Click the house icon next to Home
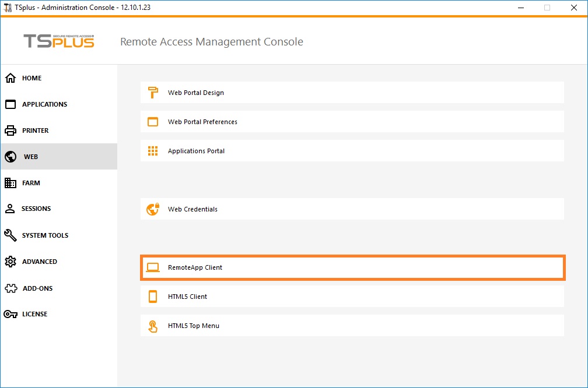This screenshot has height=388, width=588. coord(10,78)
